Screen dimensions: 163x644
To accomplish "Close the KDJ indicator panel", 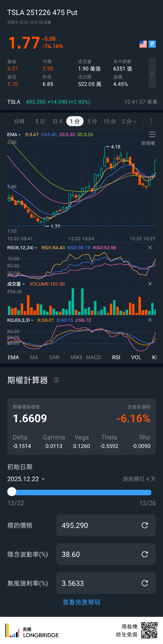I will (150, 320).
